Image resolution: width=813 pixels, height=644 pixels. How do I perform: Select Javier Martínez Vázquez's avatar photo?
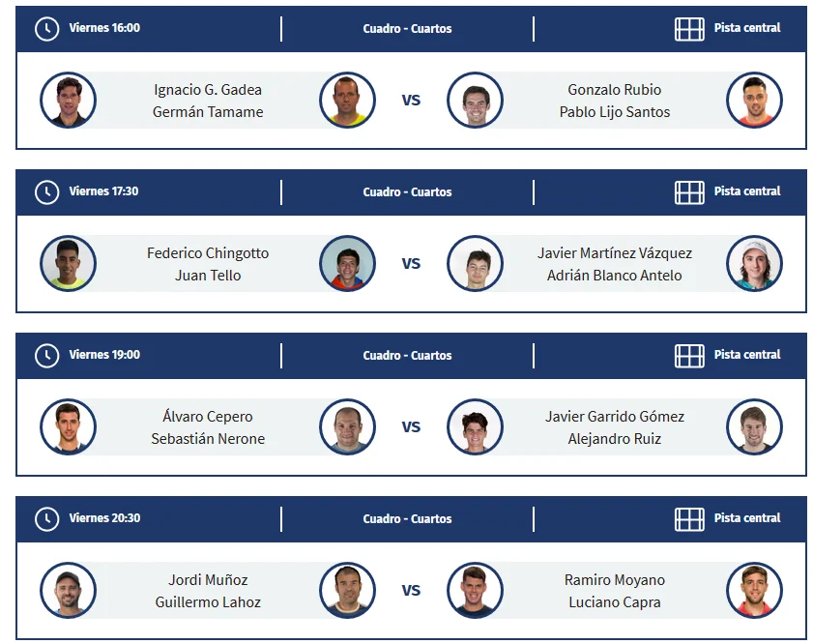[477, 263]
